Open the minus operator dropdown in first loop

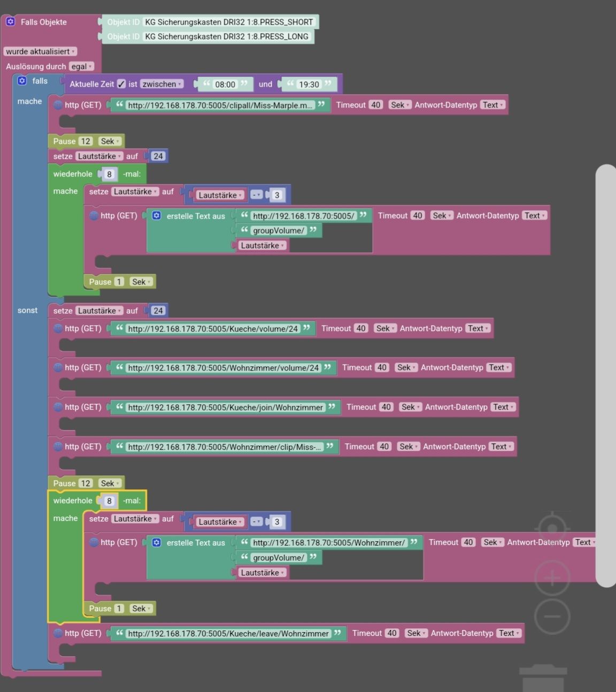(257, 195)
